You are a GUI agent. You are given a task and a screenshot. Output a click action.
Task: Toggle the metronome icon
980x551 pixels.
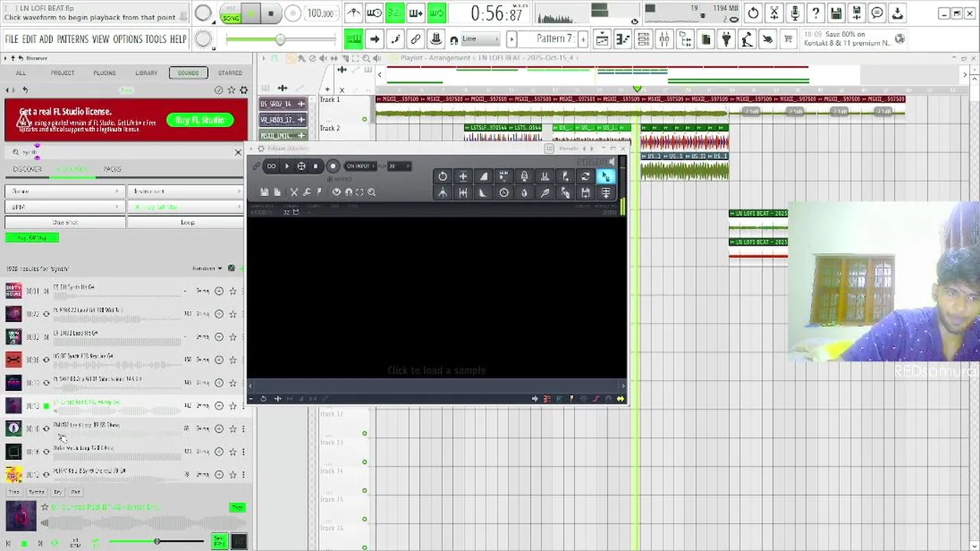point(353,13)
